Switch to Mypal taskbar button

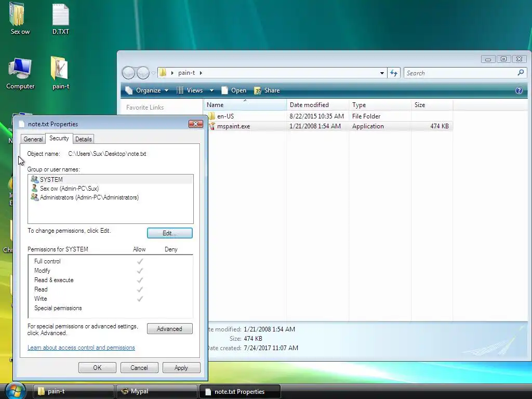tap(157, 391)
